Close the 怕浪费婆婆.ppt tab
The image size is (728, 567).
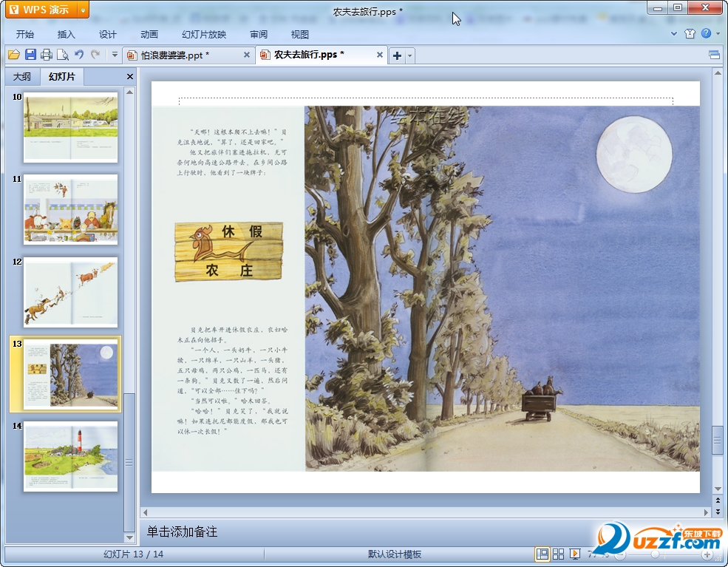pos(247,55)
